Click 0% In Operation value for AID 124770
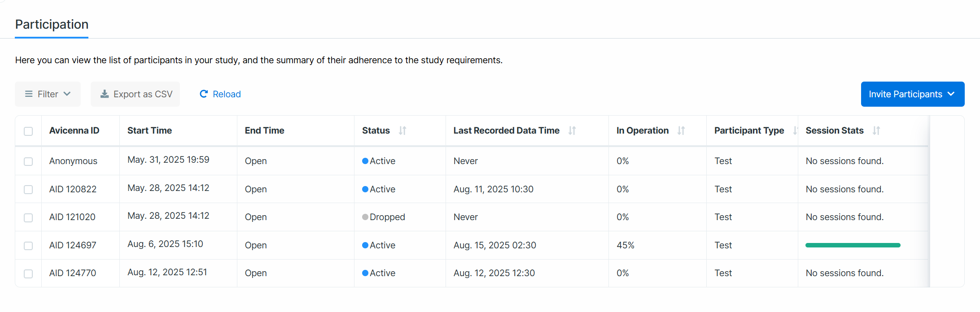980x312 pixels. pos(623,273)
